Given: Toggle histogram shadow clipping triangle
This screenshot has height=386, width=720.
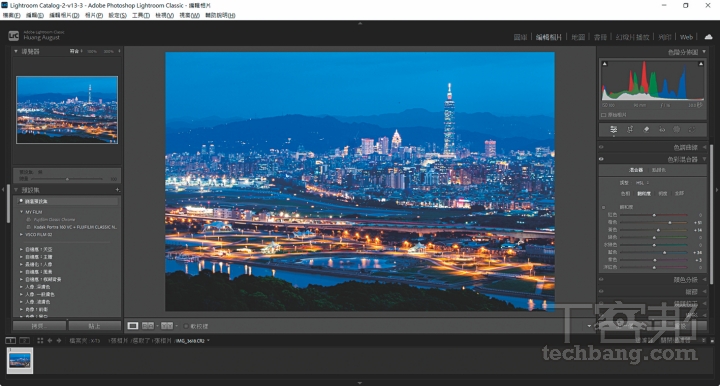Looking at the screenshot, I should coord(605,64).
